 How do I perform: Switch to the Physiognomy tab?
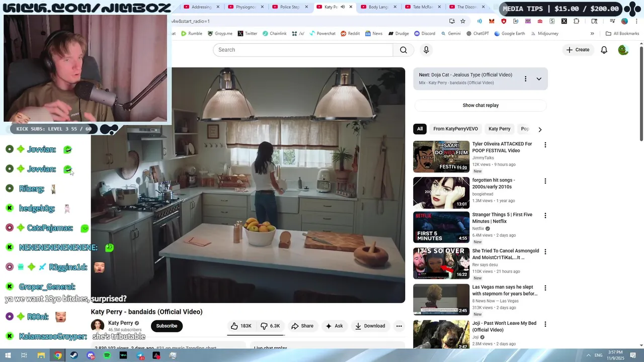click(x=245, y=7)
